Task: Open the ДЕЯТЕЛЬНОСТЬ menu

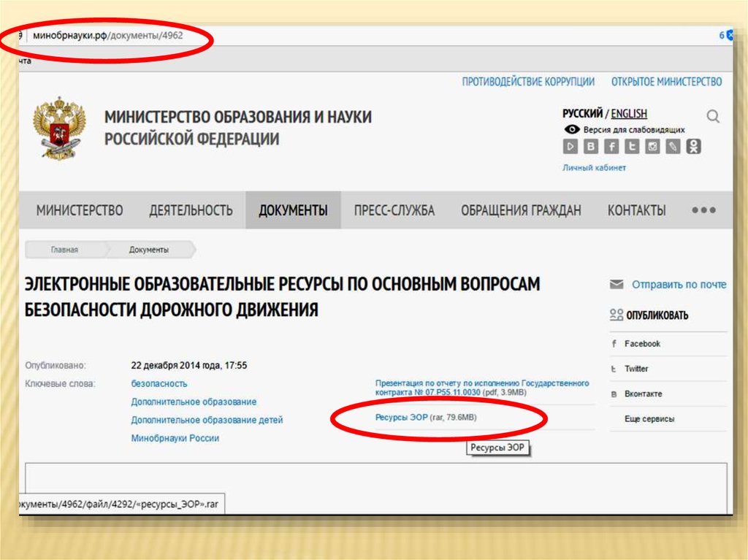Action: (x=191, y=210)
